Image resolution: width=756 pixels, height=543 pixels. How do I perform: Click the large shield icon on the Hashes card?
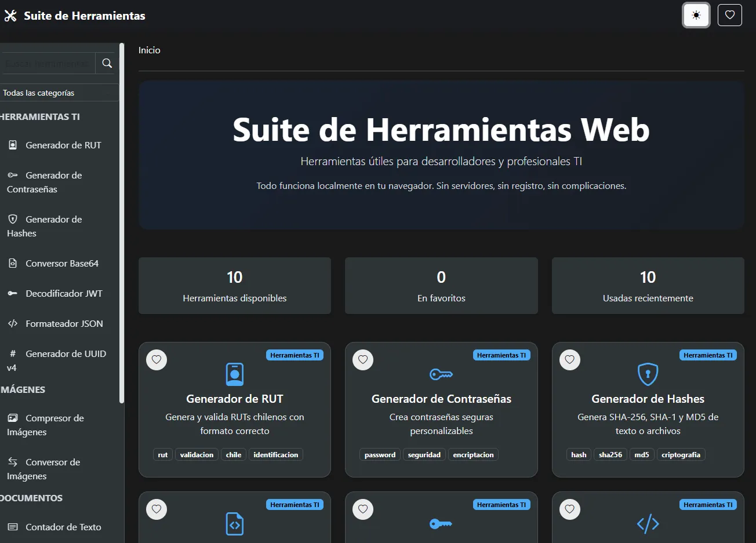pos(648,374)
